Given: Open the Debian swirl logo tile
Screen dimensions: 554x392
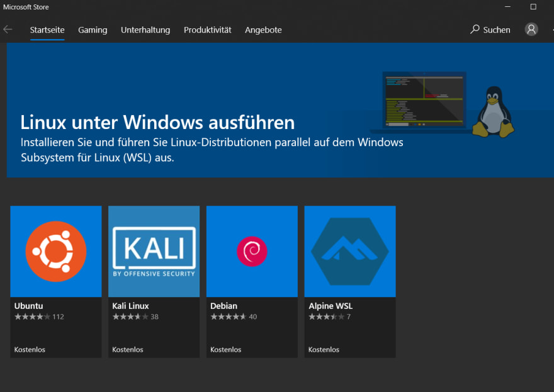Looking at the screenshot, I should [x=252, y=252].
